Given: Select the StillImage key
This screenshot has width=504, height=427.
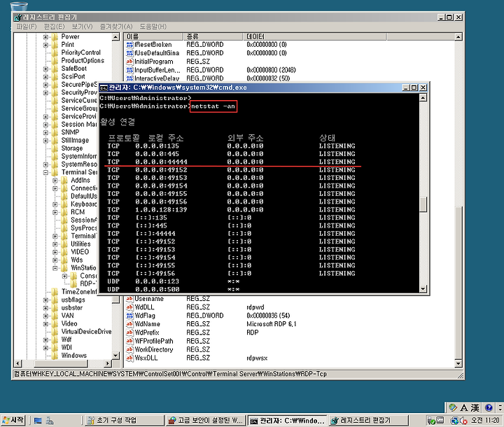Looking at the screenshot, I should click(75, 140).
